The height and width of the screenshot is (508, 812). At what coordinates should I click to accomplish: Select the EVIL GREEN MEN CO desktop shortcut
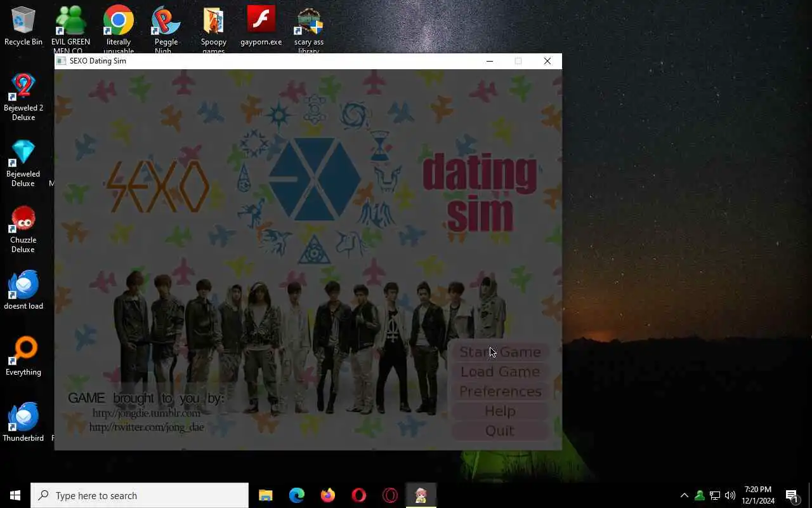71,30
